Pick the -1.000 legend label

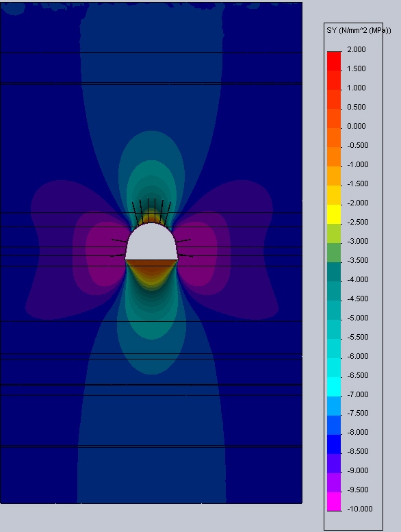pos(358,164)
